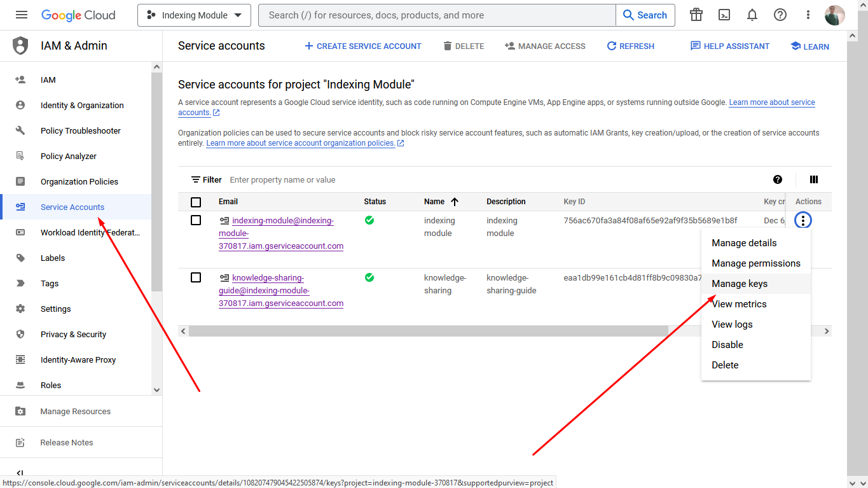The height and width of the screenshot is (488, 868).
Task: Open indexing-module service account email link
Action: tap(281, 234)
